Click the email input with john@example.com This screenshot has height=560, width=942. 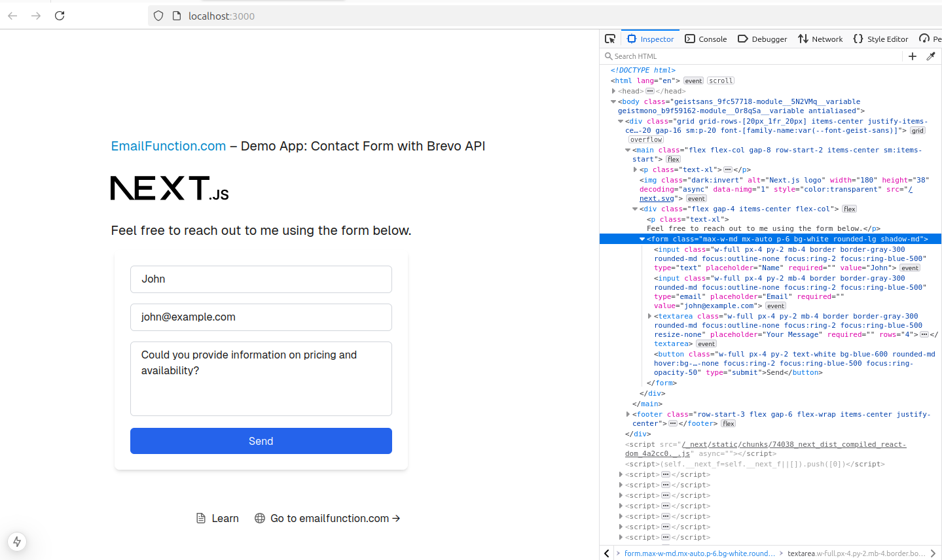261,317
